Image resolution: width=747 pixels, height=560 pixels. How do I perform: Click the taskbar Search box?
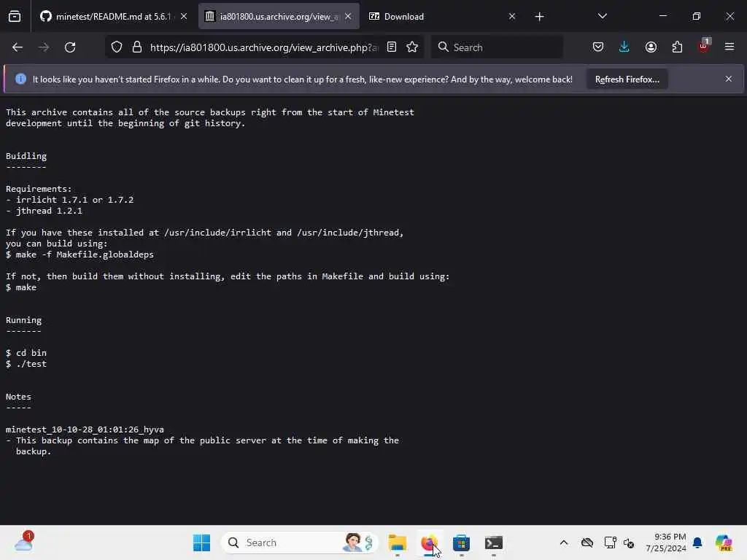tap(299, 542)
